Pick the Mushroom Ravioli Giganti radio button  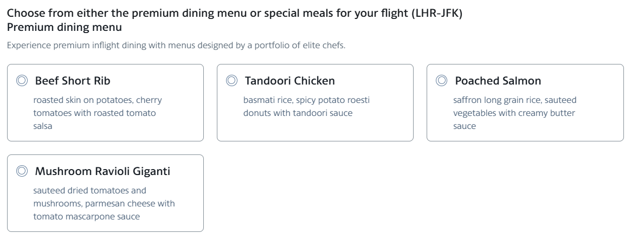[22, 171]
